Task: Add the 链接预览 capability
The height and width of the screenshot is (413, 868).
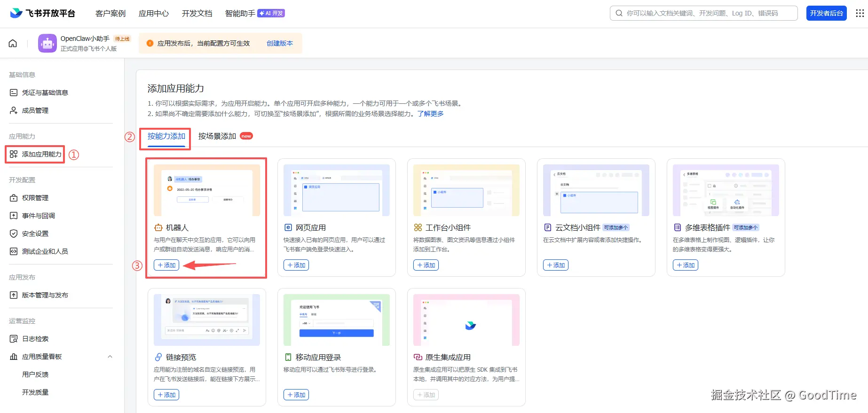Action: pos(166,395)
